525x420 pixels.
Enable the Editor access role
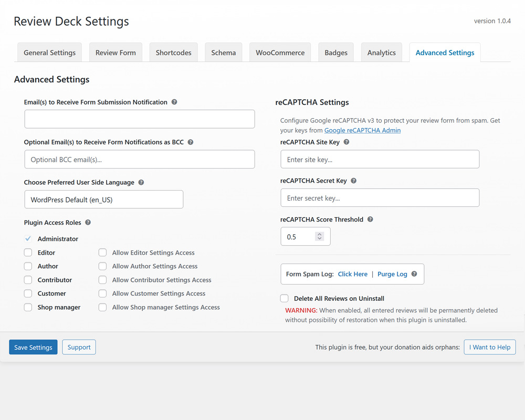click(28, 253)
